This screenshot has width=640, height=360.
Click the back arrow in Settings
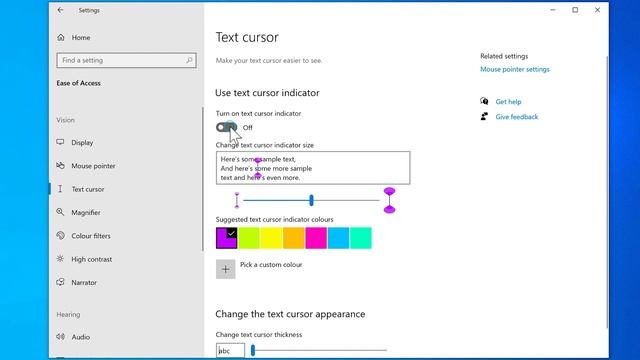coord(60,10)
